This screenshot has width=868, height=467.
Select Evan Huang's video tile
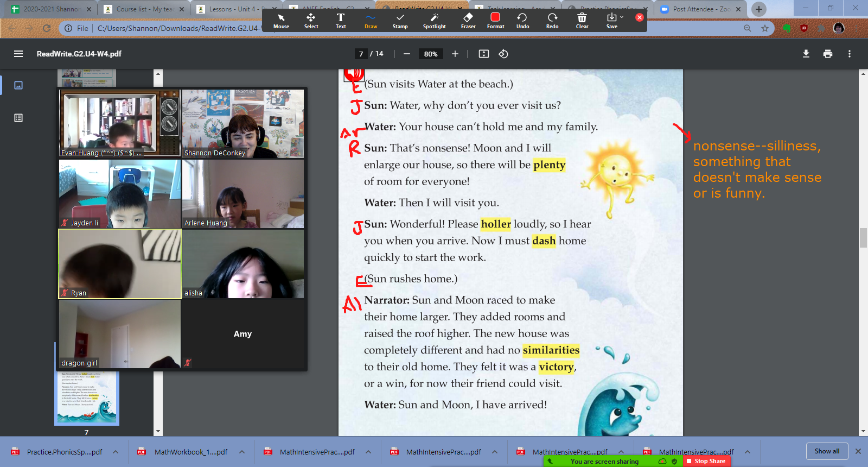pos(119,124)
